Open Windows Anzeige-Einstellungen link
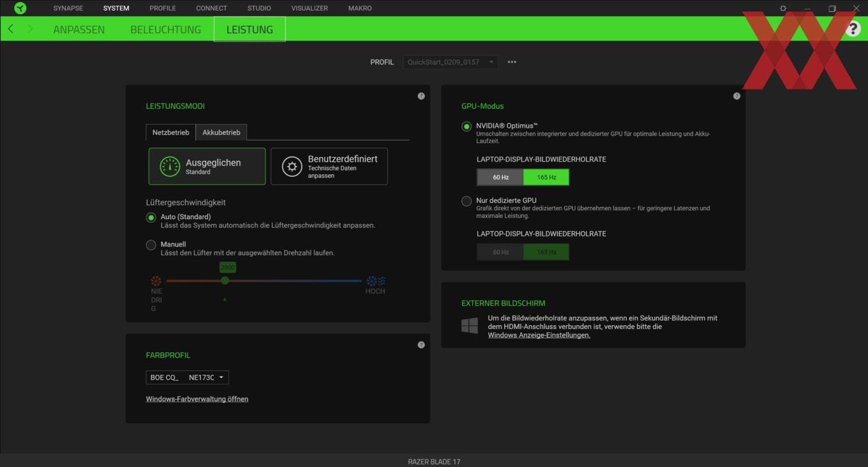 coord(539,335)
